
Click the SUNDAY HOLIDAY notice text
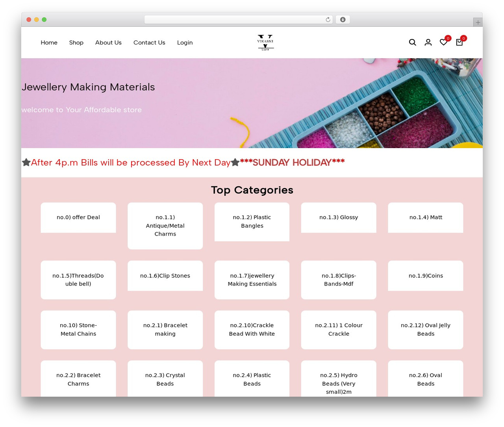[x=292, y=162]
